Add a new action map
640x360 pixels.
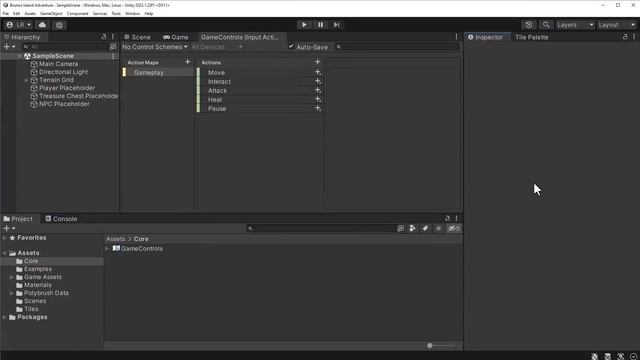188,62
